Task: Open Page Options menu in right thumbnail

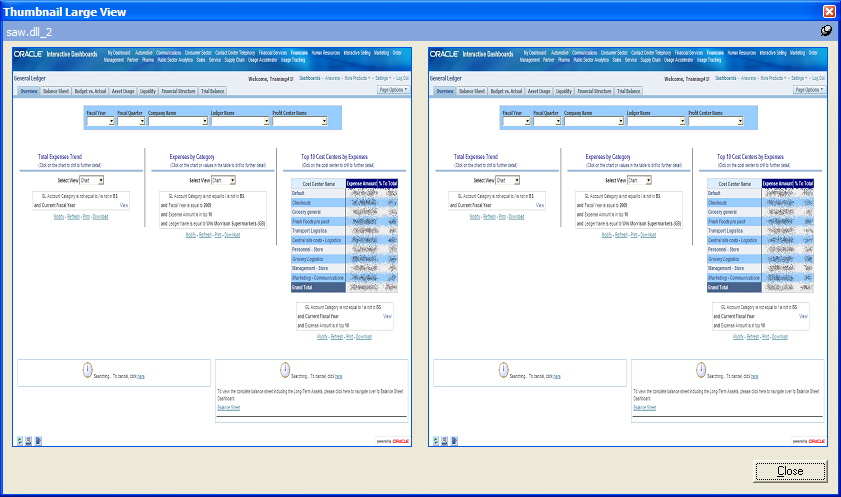Action: coord(810,90)
